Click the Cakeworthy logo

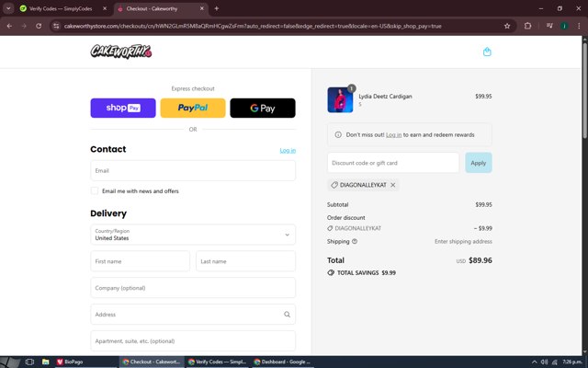[121, 52]
